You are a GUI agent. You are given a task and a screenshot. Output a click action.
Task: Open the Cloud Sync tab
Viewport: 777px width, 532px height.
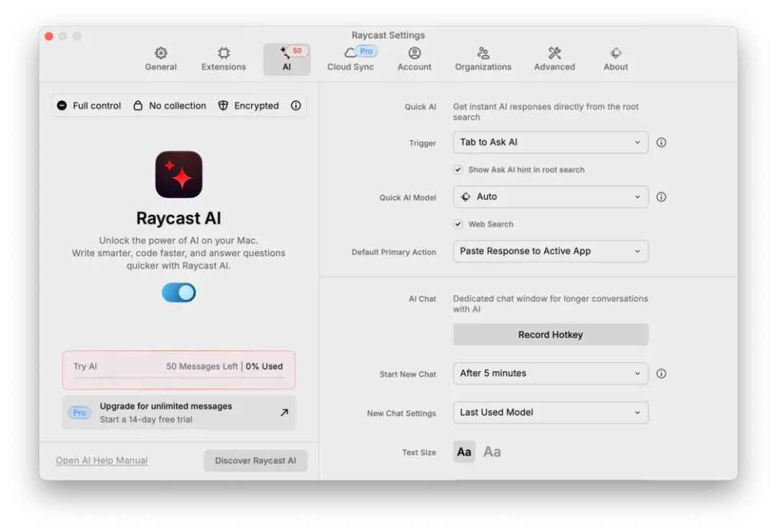[x=350, y=59]
